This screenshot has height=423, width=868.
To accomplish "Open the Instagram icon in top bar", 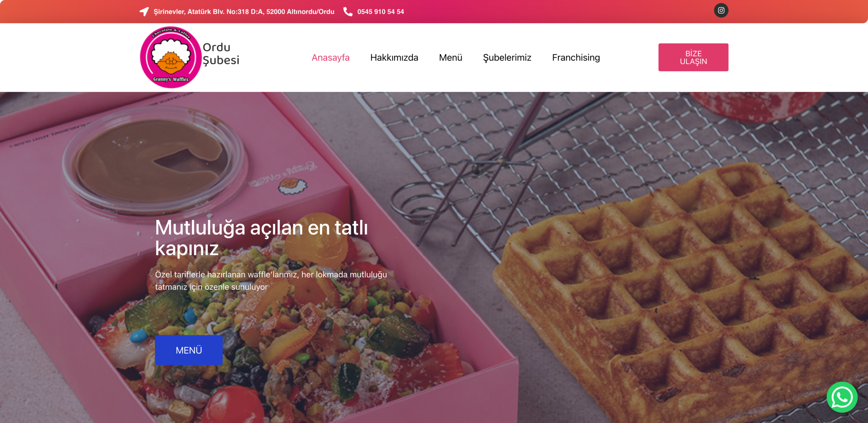I will point(721,11).
